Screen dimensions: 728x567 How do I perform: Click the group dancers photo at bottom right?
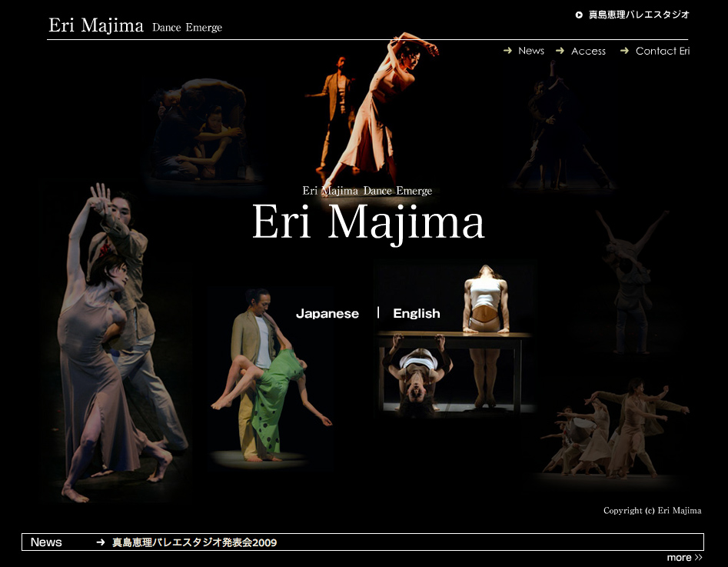(615, 430)
